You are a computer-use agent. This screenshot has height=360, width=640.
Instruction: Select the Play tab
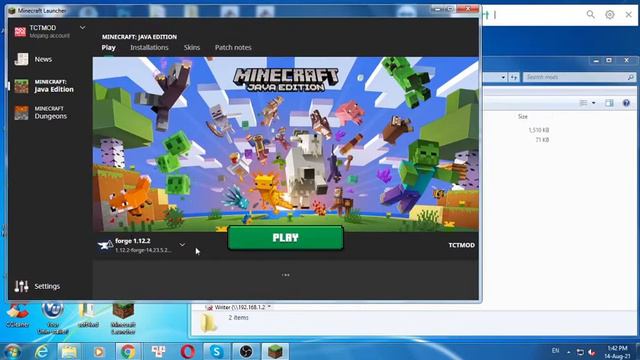(108, 47)
